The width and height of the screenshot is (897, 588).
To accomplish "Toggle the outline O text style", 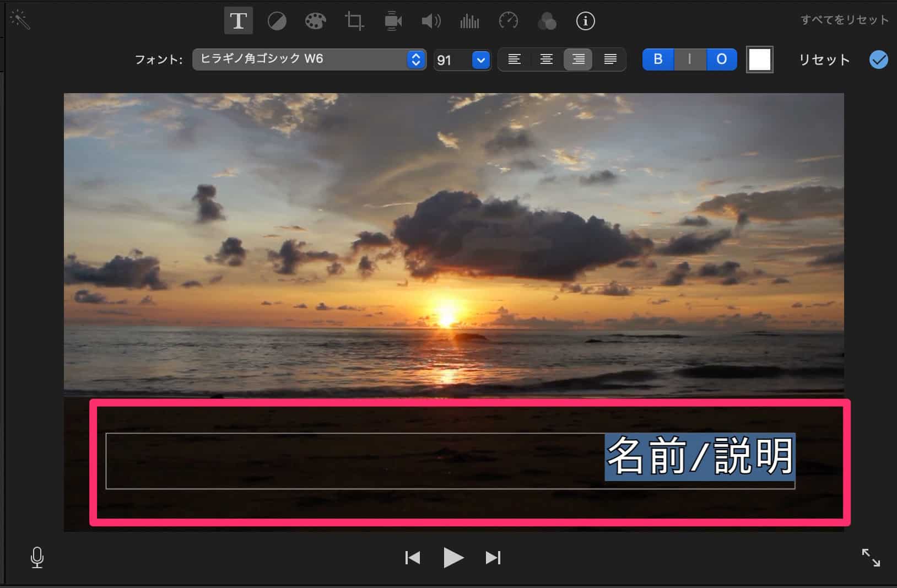I will (x=721, y=60).
